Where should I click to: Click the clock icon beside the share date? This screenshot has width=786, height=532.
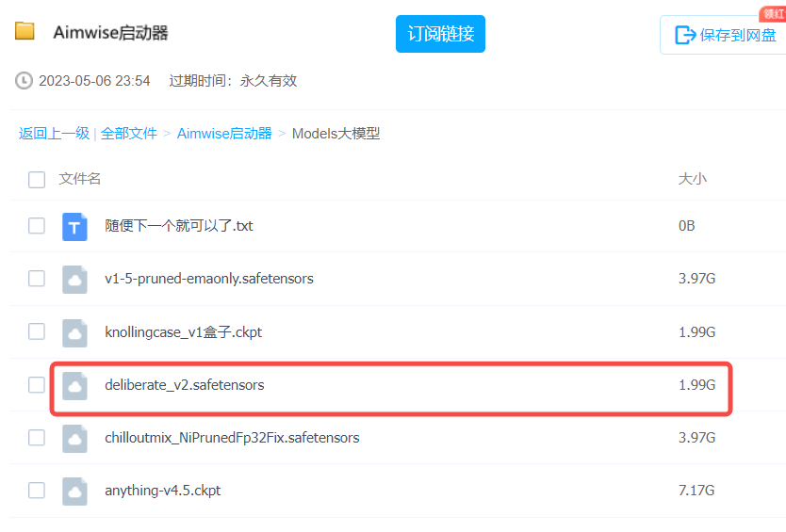(25, 81)
